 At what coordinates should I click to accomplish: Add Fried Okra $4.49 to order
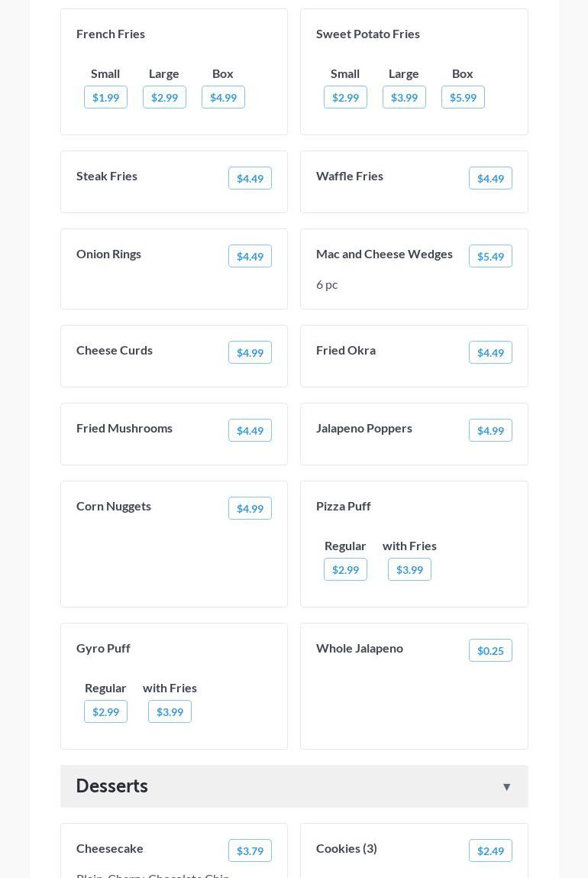(490, 352)
